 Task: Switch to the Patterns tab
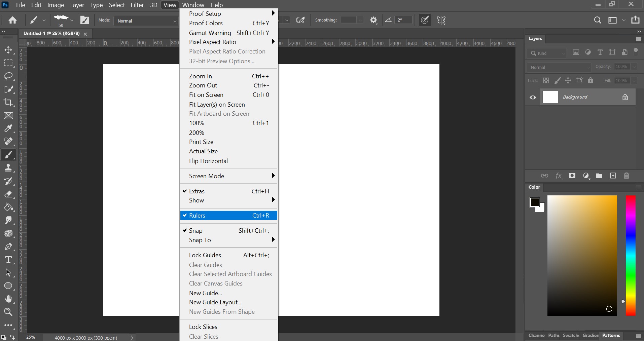click(611, 336)
